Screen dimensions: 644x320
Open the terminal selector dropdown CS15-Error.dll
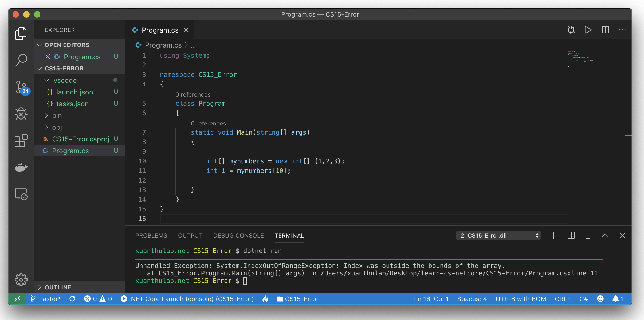click(498, 235)
